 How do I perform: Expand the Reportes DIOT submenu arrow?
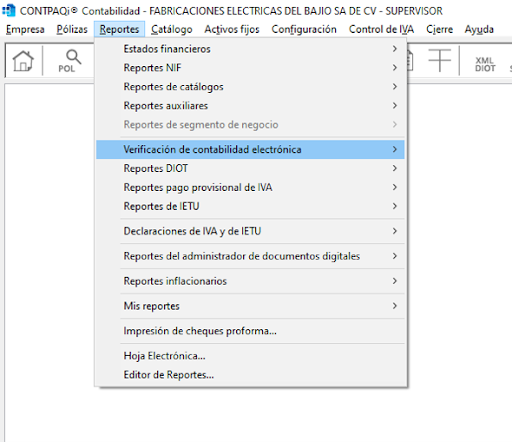pos(395,168)
